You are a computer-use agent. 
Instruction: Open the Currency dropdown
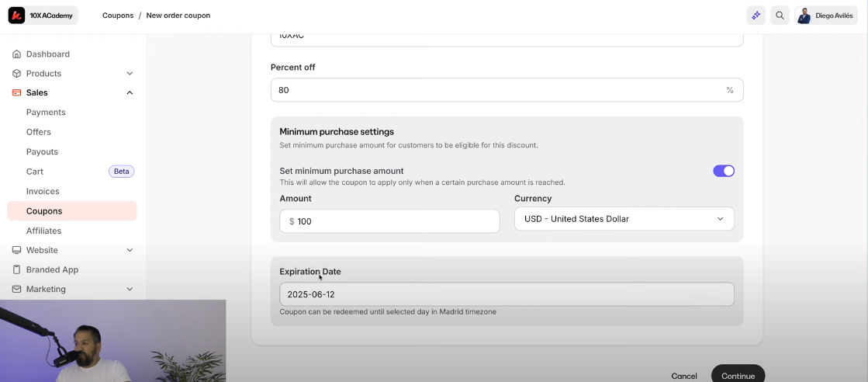point(624,219)
